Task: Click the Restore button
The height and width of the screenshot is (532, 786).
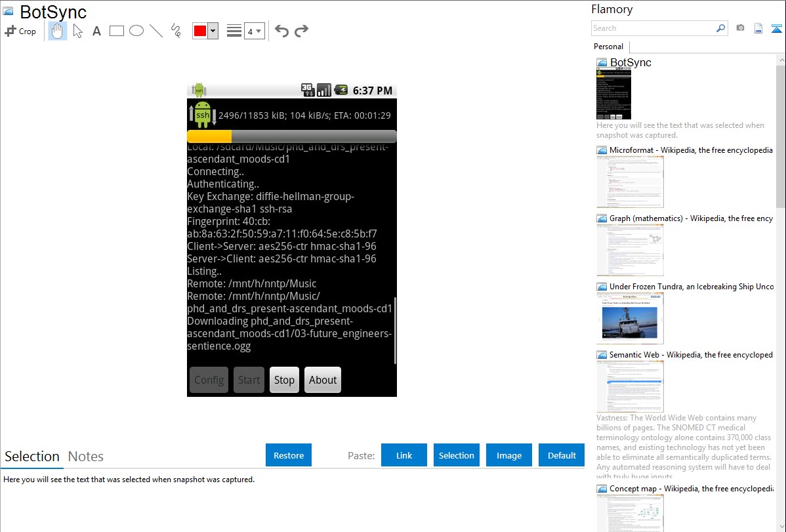Action: [x=289, y=455]
